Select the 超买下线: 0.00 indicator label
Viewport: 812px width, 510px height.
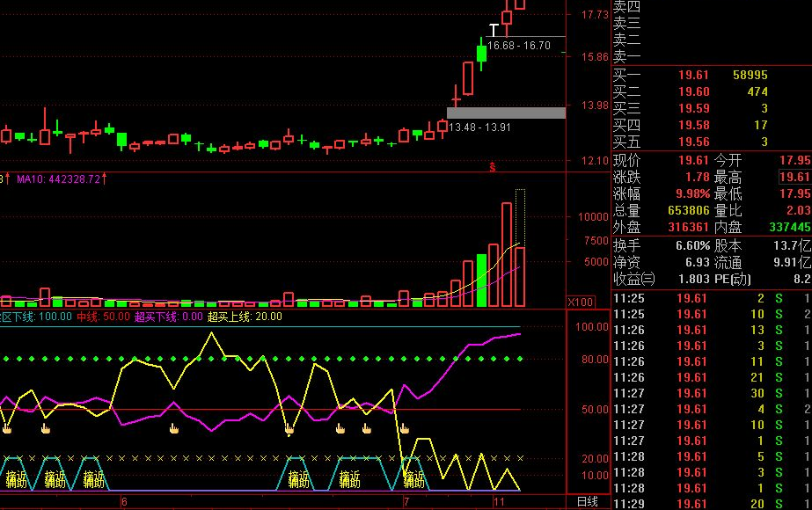pyautogui.click(x=168, y=317)
